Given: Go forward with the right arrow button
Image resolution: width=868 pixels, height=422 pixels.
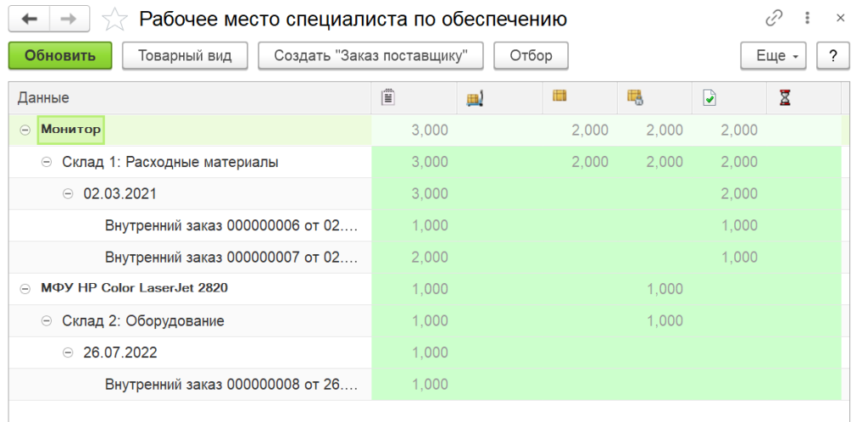Looking at the screenshot, I should tap(71, 19).
